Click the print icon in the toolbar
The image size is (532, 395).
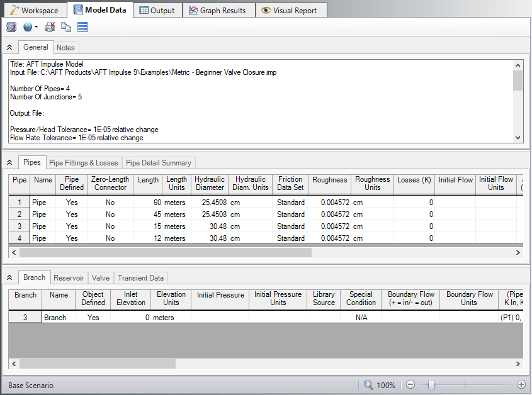click(x=50, y=27)
